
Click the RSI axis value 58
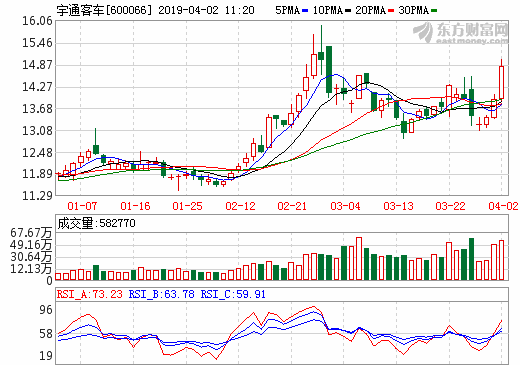(x=46, y=334)
